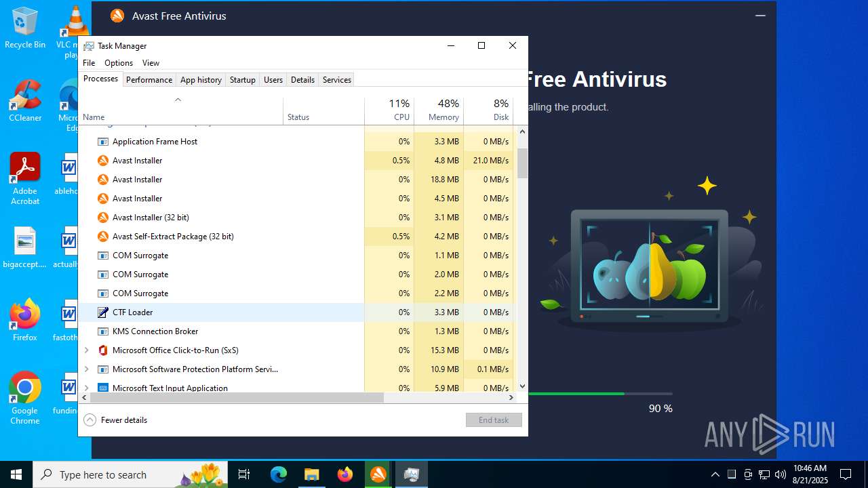Open the Recycle Bin desktop icon
Image resolution: width=868 pixels, height=488 pixels.
pyautogui.click(x=25, y=28)
